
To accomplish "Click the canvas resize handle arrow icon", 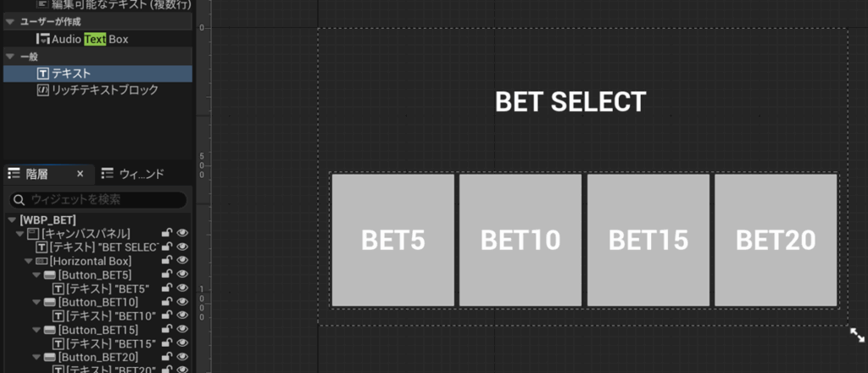I will pyautogui.click(x=857, y=336).
